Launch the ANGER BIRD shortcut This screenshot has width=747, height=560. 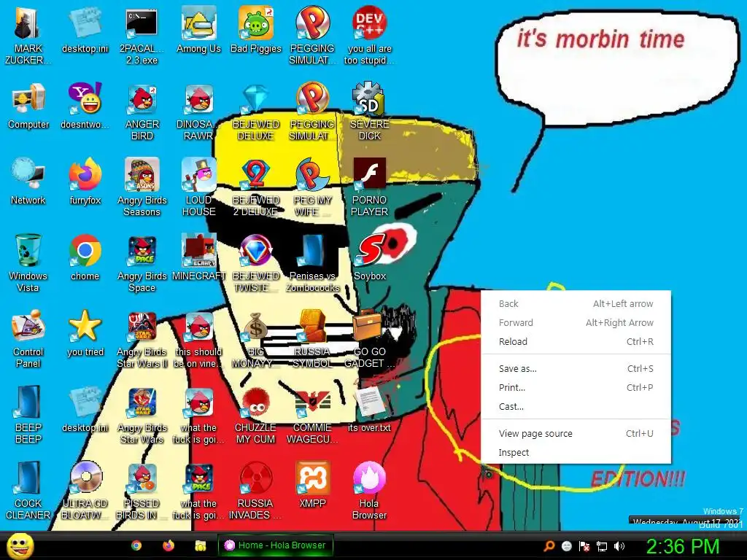pos(142,112)
